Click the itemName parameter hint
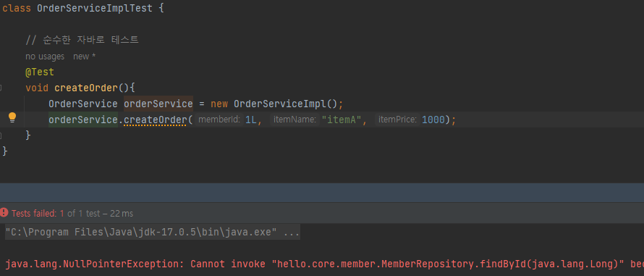The width and height of the screenshot is (644, 276). coord(295,120)
